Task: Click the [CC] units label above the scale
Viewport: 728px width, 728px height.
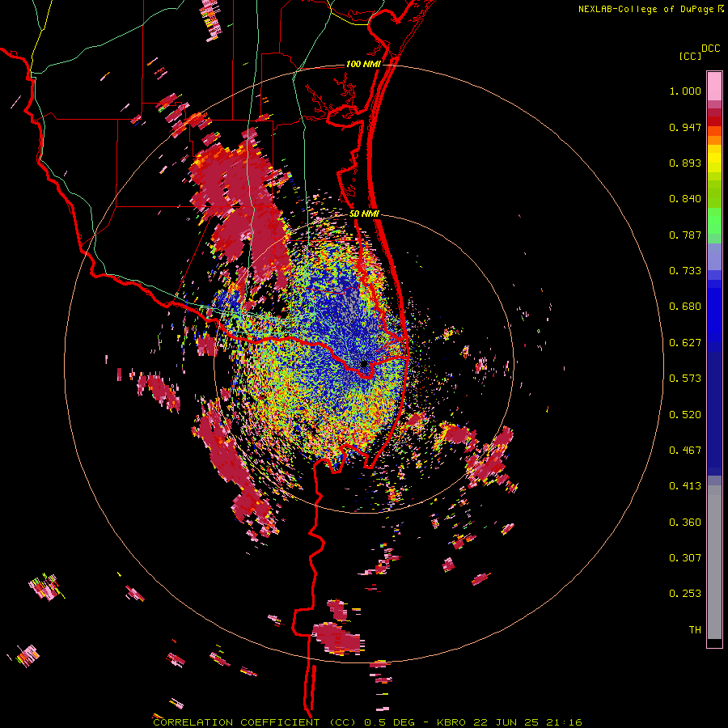Action: pyautogui.click(x=690, y=56)
